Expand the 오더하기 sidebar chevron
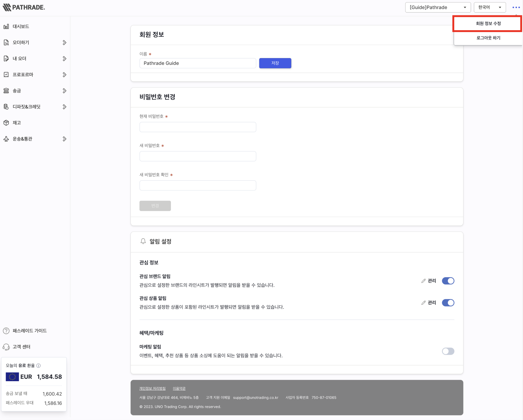This screenshot has height=420, width=523. pos(64,43)
